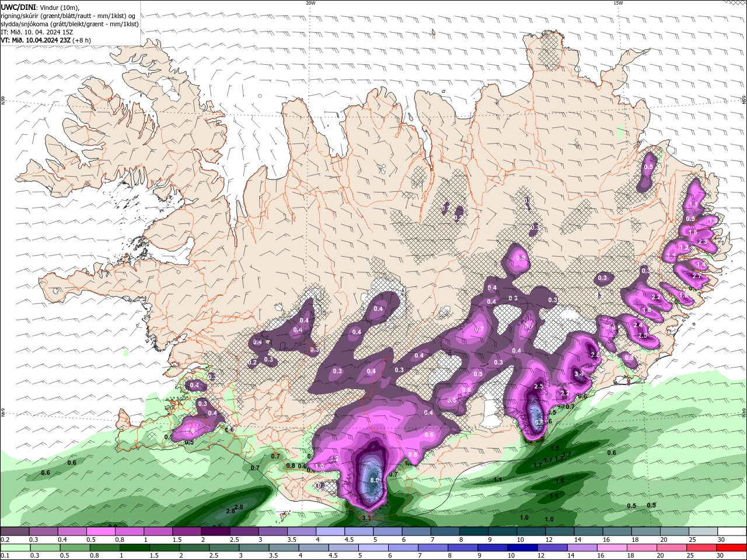Click the 'IT: Mið. 10. 04. 2024 15Z' line

coord(37,32)
